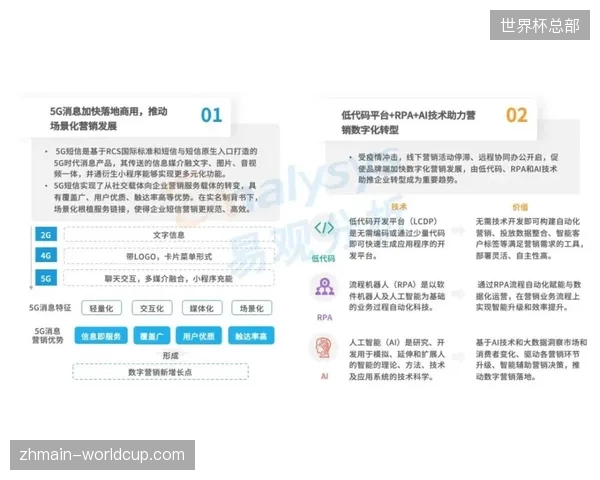Select the 场景化 feature box
Viewport: 600px width, 480px height.
[x=252, y=308]
